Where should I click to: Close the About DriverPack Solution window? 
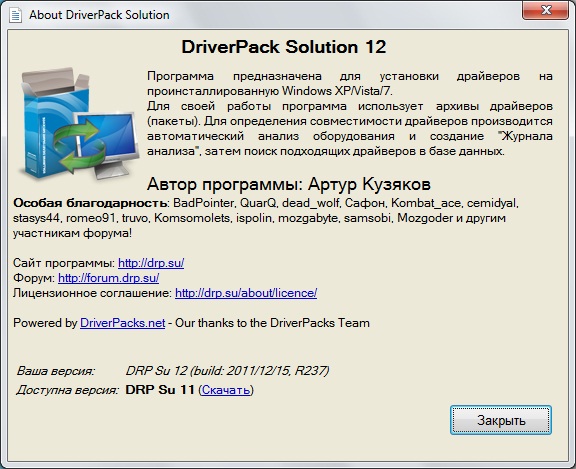click(546, 10)
